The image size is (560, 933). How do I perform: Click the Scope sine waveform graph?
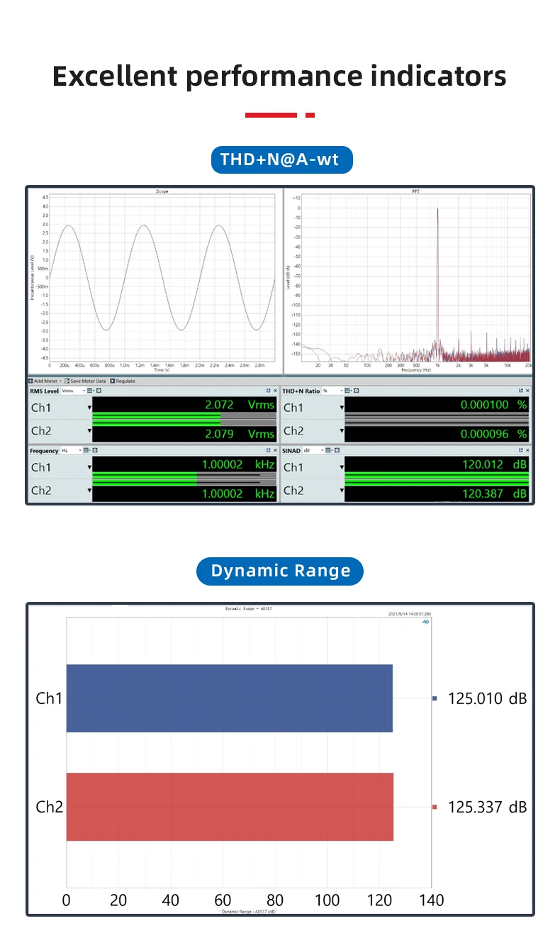click(x=162, y=277)
